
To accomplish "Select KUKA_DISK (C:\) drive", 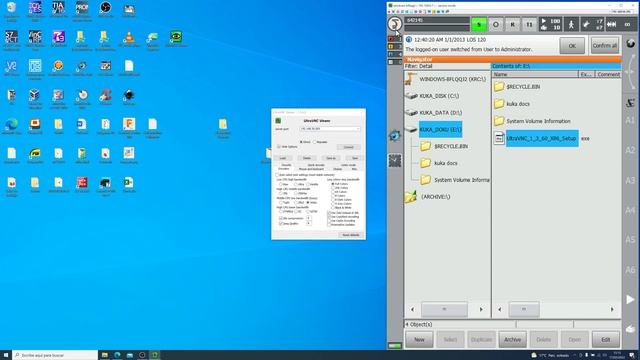I will pyautogui.click(x=439, y=96).
